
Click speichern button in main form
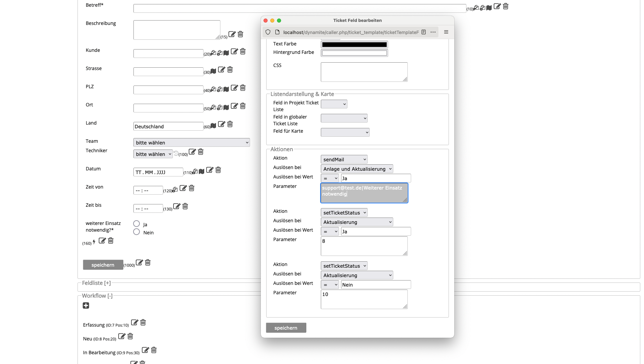pyautogui.click(x=103, y=265)
